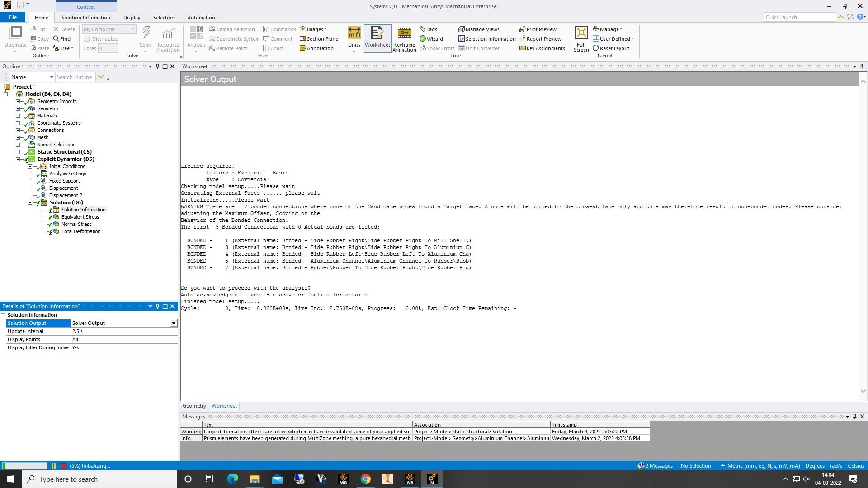Click the Windows Start button
This screenshot has height=488, width=868.
coord(11,479)
